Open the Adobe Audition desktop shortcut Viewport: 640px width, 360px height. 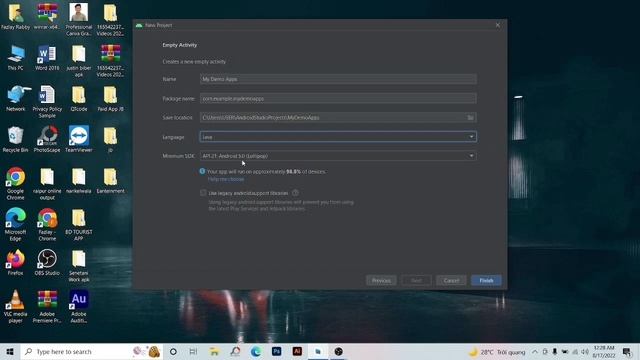(x=79, y=307)
